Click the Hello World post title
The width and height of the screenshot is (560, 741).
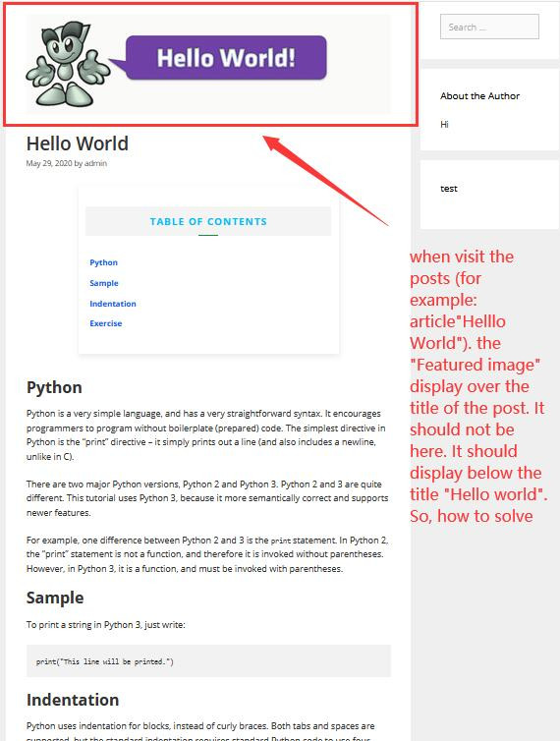78,143
